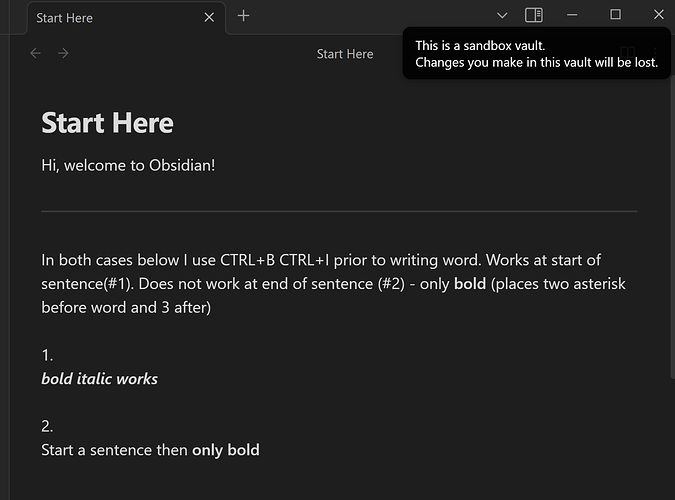The image size is (675, 500).
Task: Toggle the right sidebar panel
Action: 534,15
